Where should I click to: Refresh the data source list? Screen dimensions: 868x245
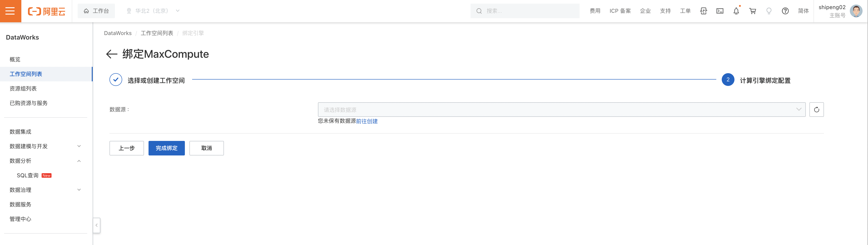pyautogui.click(x=816, y=110)
